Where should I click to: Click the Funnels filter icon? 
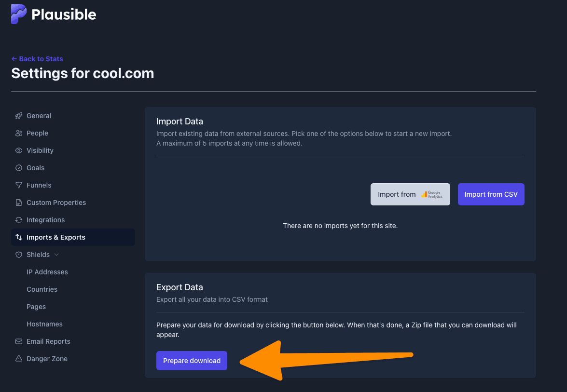click(19, 185)
